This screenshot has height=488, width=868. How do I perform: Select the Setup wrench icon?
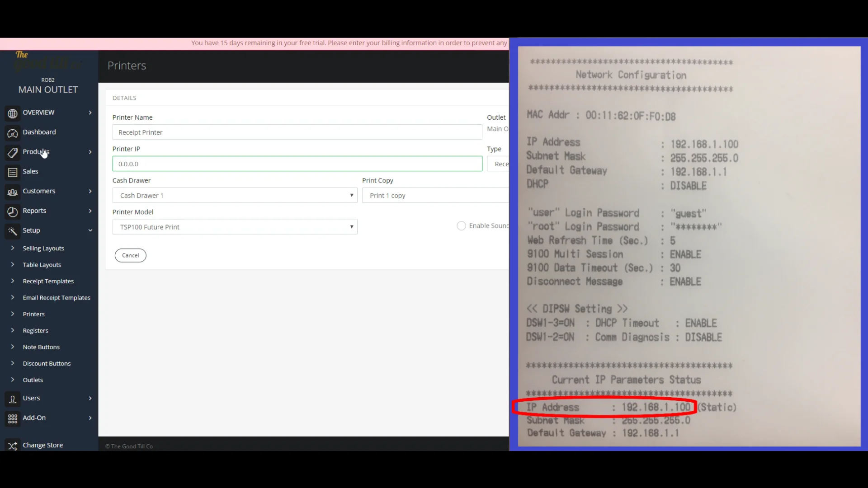click(x=12, y=231)
